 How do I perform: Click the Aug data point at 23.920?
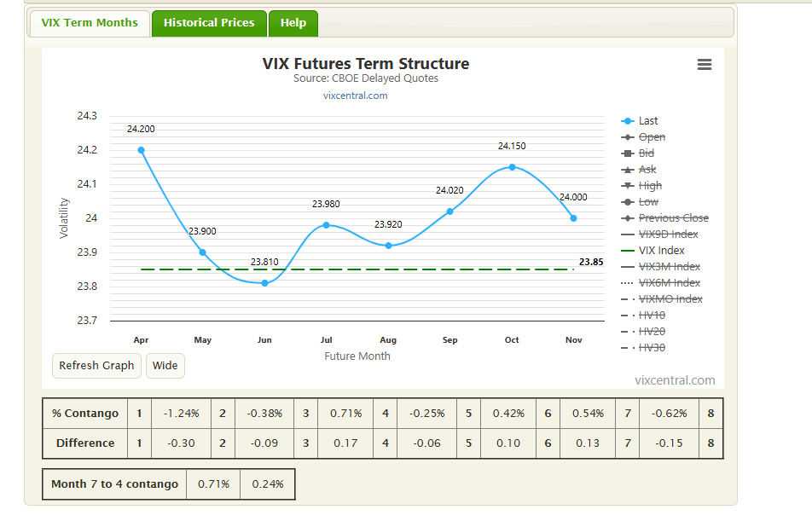[388, 246]
